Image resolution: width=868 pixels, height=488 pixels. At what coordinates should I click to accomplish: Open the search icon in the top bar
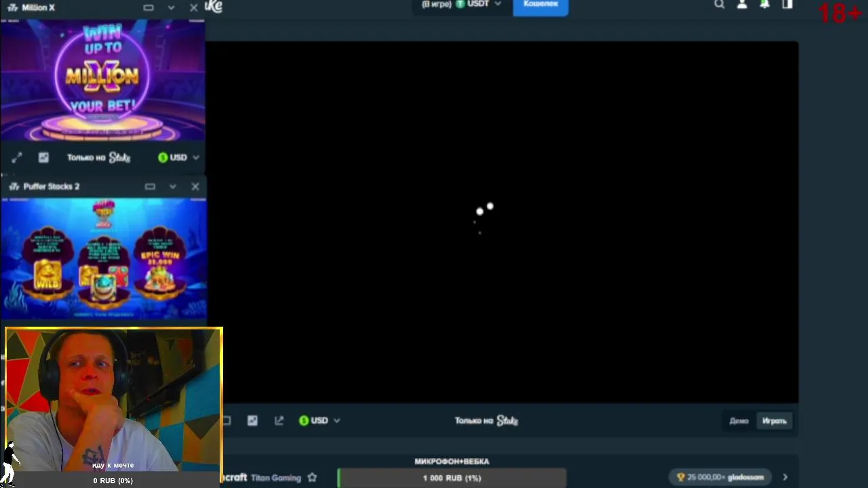(719, 4)
